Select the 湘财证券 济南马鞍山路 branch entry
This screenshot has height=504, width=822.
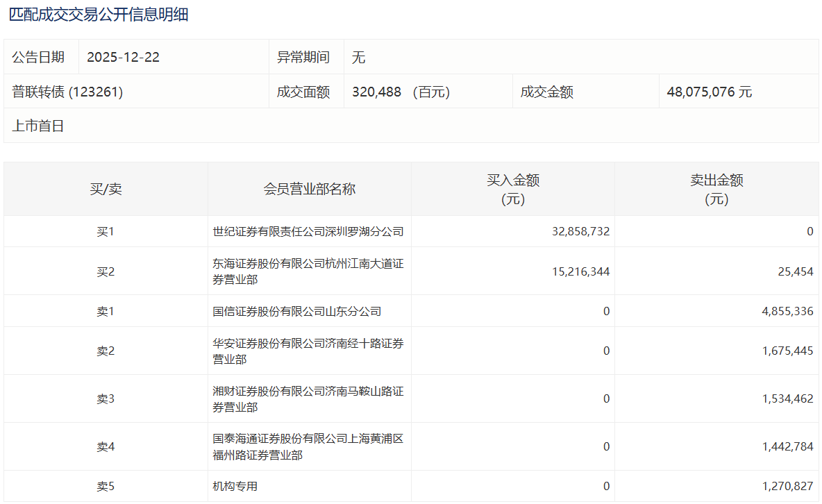308,399
